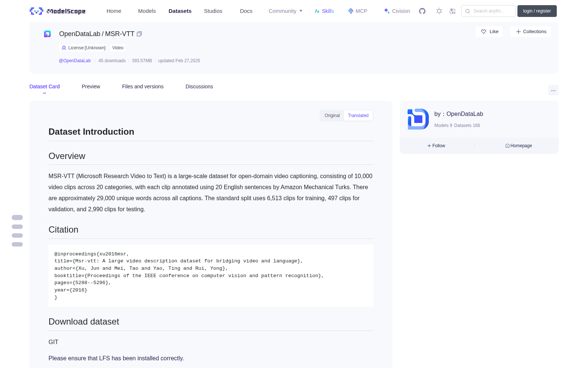Click first floating outline marker on left

[17, 217]
